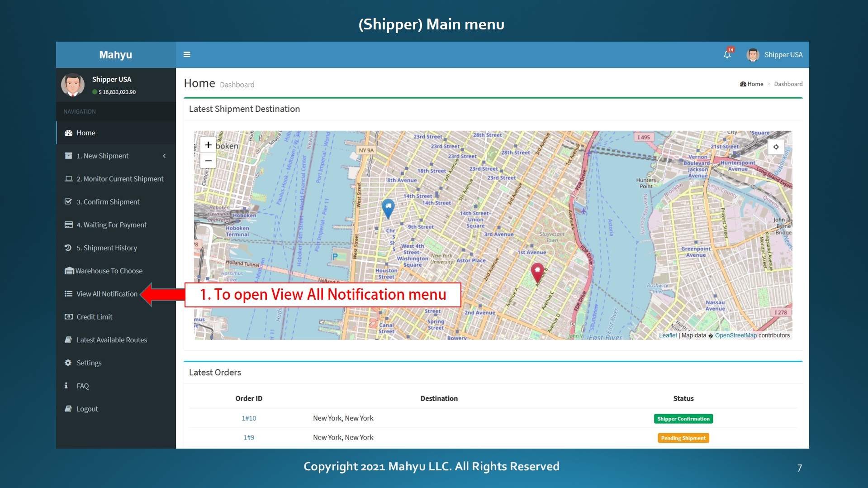Click New York, New York for order 1#9

tap(343, 437)
